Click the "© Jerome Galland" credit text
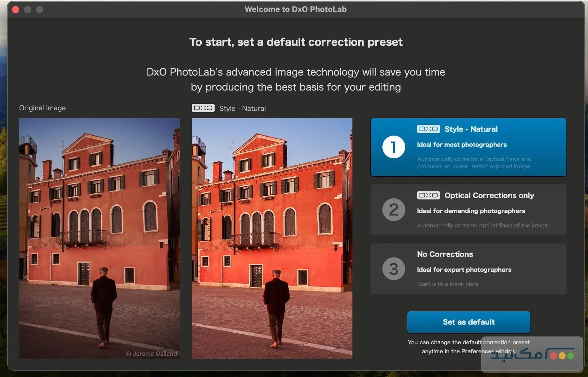588x377 pixels. [152, 354]
